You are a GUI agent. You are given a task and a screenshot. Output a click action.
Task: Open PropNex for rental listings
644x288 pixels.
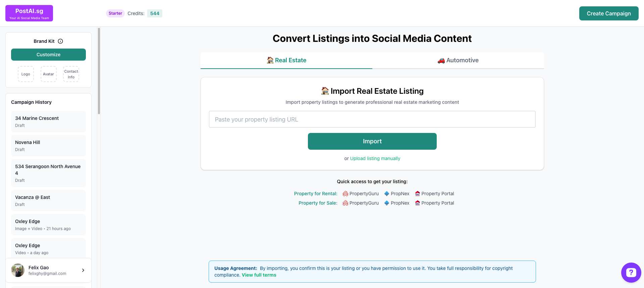(x=397, y=194)
